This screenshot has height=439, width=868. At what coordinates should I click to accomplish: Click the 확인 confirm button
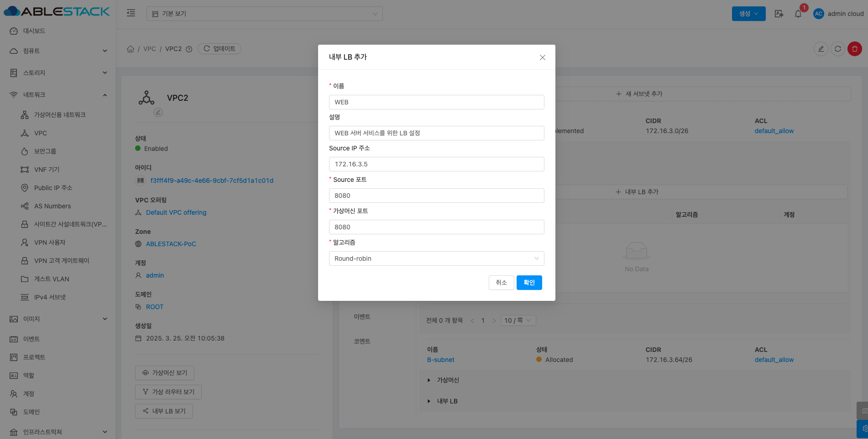click(529, 283)
